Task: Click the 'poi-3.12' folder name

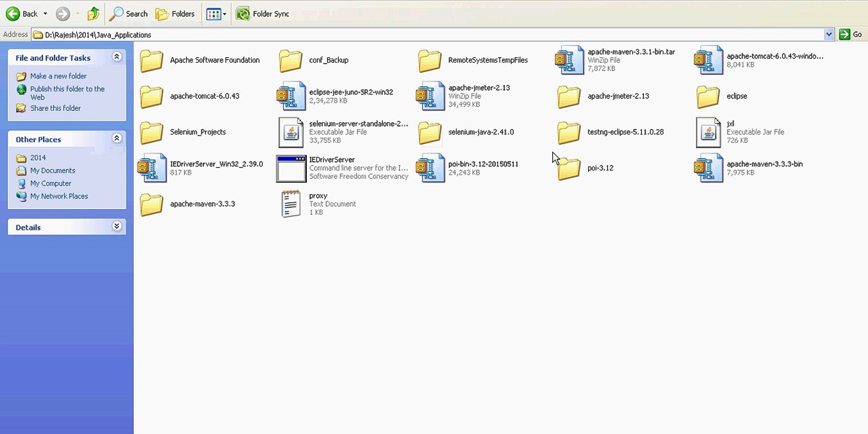Action: click(x=600, y=168)
